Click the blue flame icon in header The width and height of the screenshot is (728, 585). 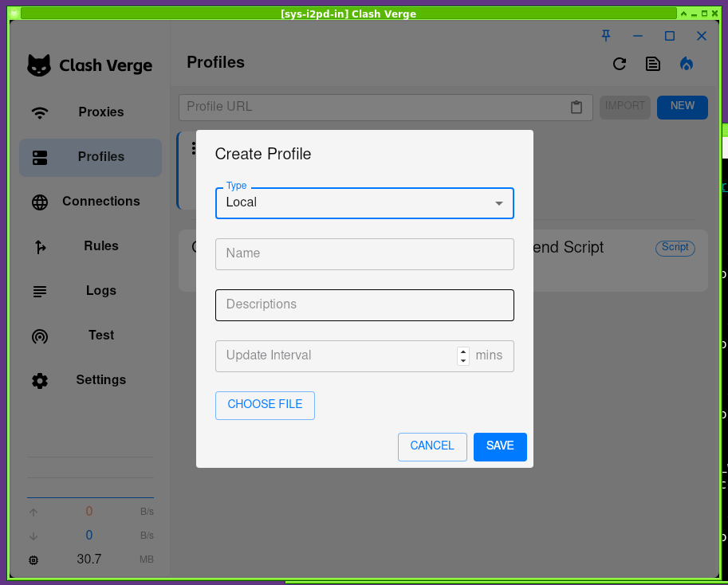(x=687, y=64)
